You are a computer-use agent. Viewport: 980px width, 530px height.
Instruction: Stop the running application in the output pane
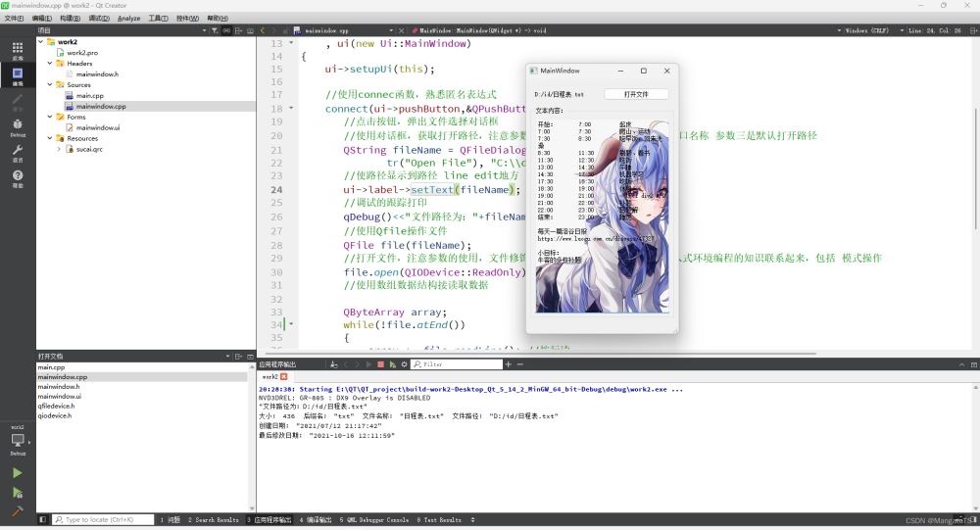[380, 364]
